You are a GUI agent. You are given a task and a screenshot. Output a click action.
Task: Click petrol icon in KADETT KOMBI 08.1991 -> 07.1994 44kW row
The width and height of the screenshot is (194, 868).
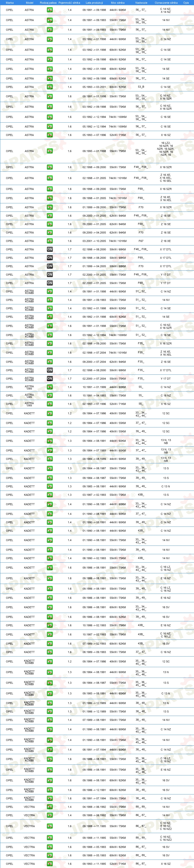point(50,750)
